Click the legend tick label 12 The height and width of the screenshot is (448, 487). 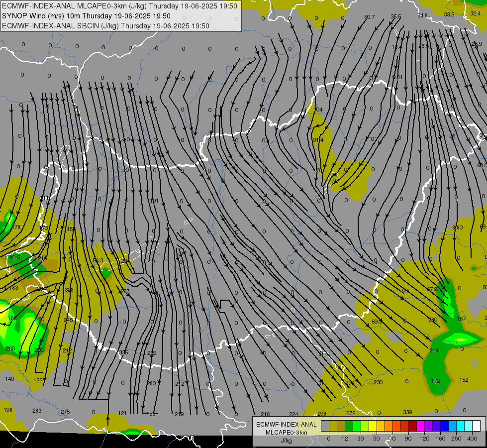344,439
